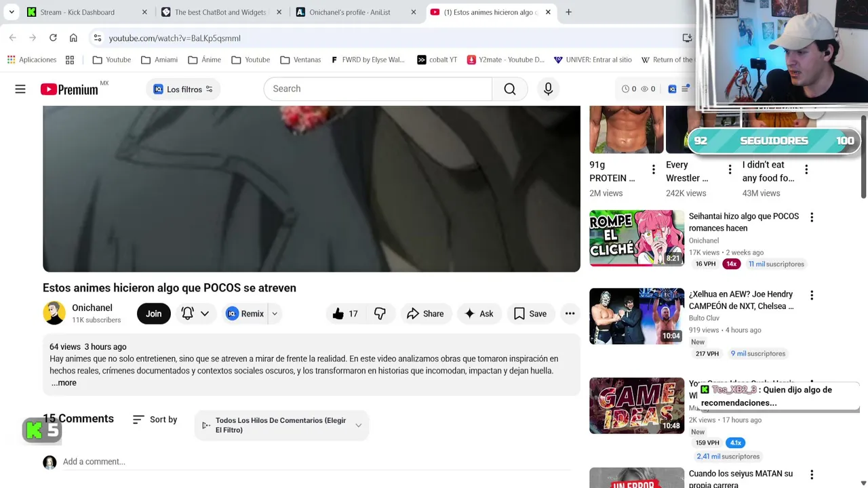The image size is (868, 488).
Task: Like the video with thumbs up
Action: pyautogui.click(x=345, y=314)
